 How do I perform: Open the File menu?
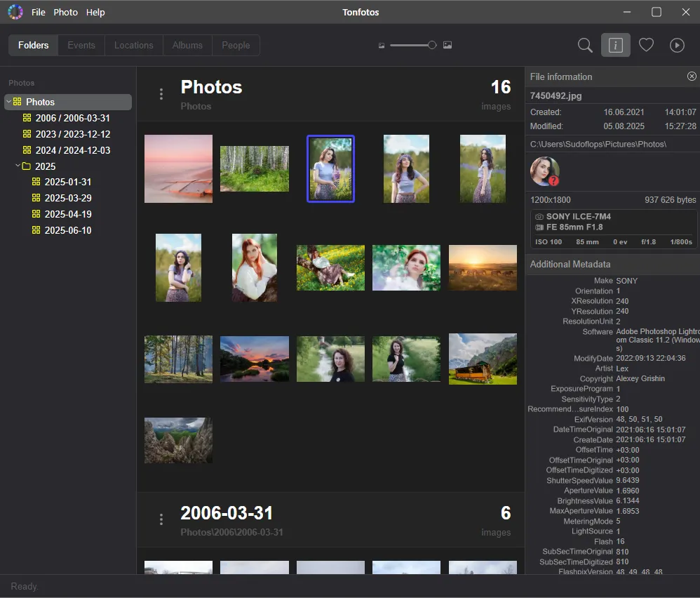[x=39, y=13]
